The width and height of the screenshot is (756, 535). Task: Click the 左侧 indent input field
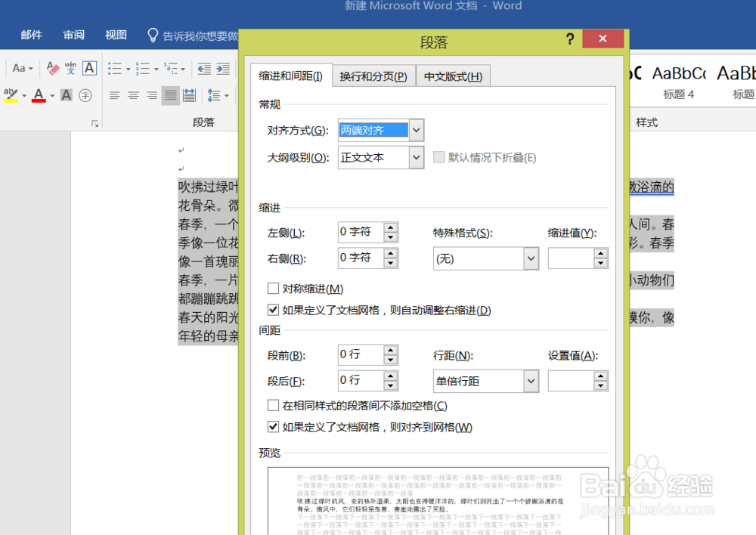click(361, 232)
